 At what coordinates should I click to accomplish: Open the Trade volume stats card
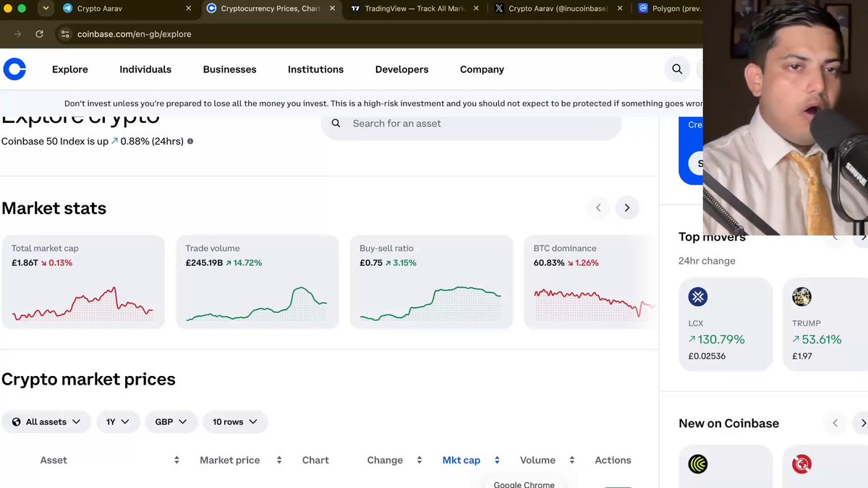tap(258, 282)
